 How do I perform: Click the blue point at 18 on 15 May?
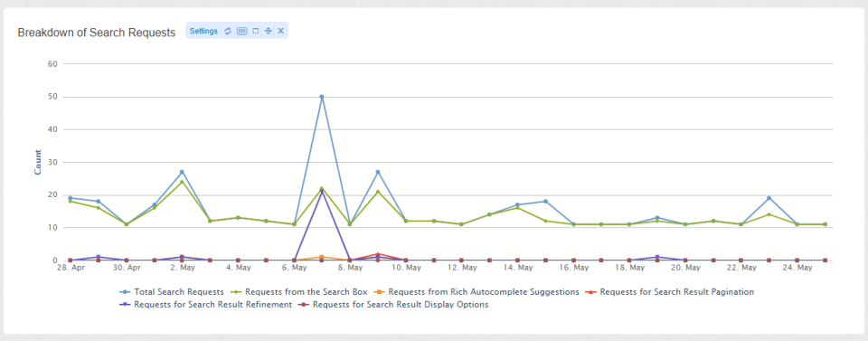tap(545, 202)
